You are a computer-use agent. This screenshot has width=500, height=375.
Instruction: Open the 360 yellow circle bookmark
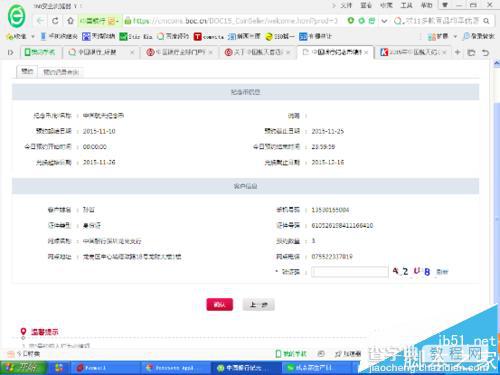[280, 36]
